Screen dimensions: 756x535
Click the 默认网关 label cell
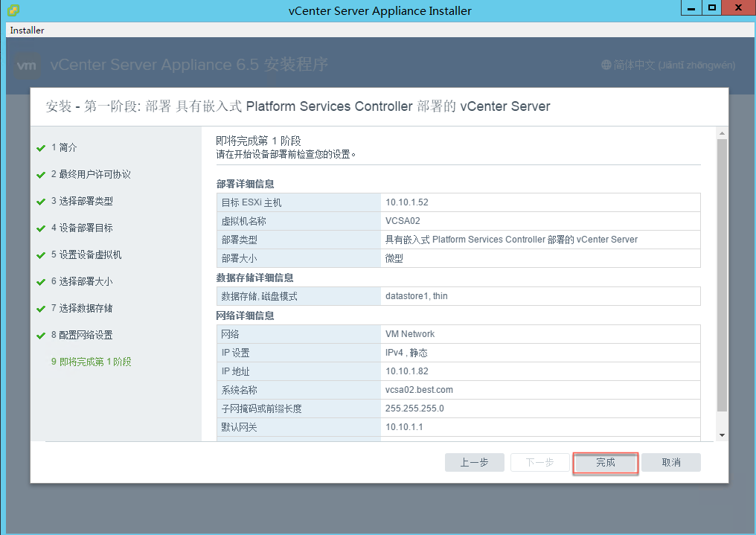click(x=299, y=427)
